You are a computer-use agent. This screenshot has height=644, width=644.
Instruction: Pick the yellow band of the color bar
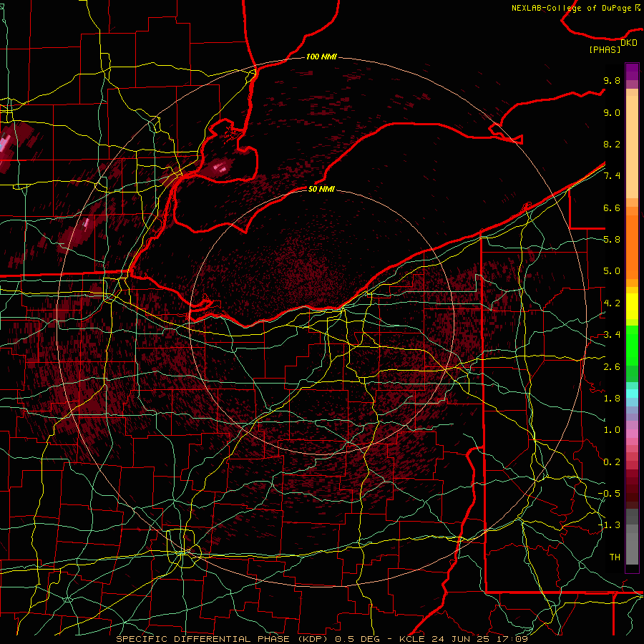point(632,306)
